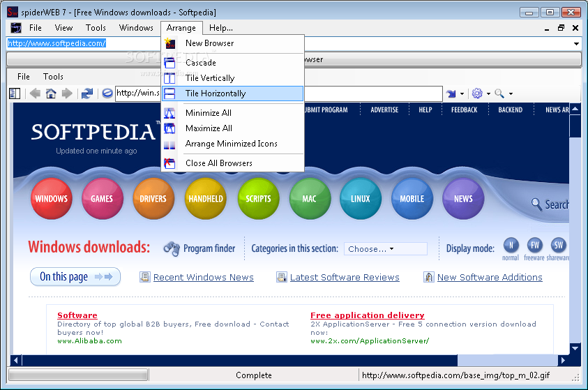
Task: Select New Browser from Arrange menu
Action: (232, 43)
